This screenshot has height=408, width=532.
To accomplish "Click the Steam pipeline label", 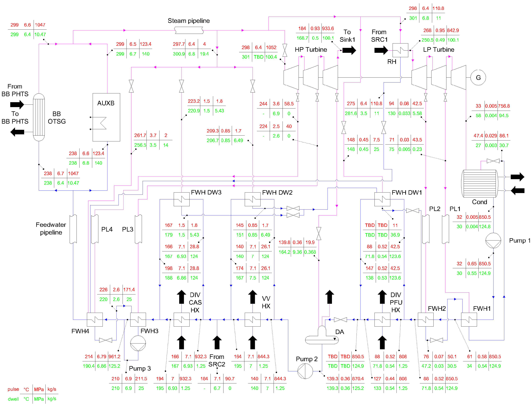I will point(189,21).
